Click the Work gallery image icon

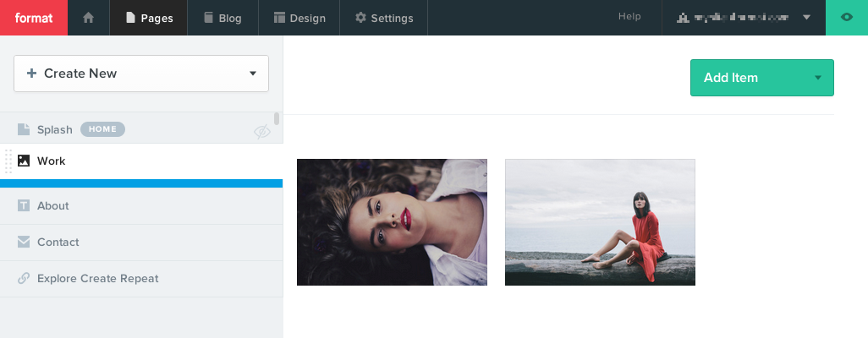[x=24, y=161]
